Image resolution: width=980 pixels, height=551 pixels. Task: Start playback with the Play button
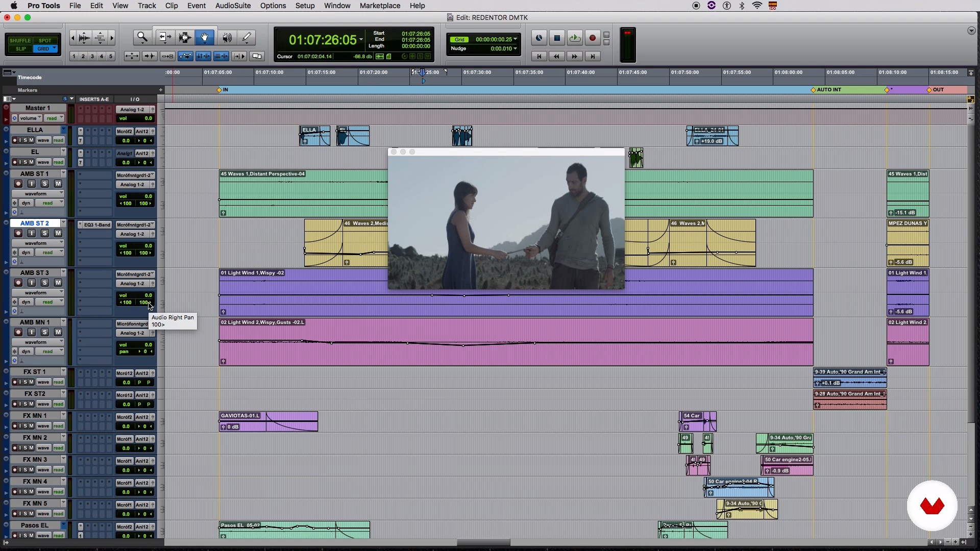(575, 38)
